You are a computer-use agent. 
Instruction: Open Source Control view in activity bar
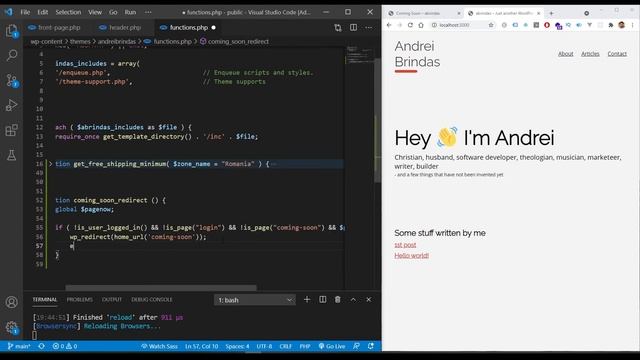point(11,80)
